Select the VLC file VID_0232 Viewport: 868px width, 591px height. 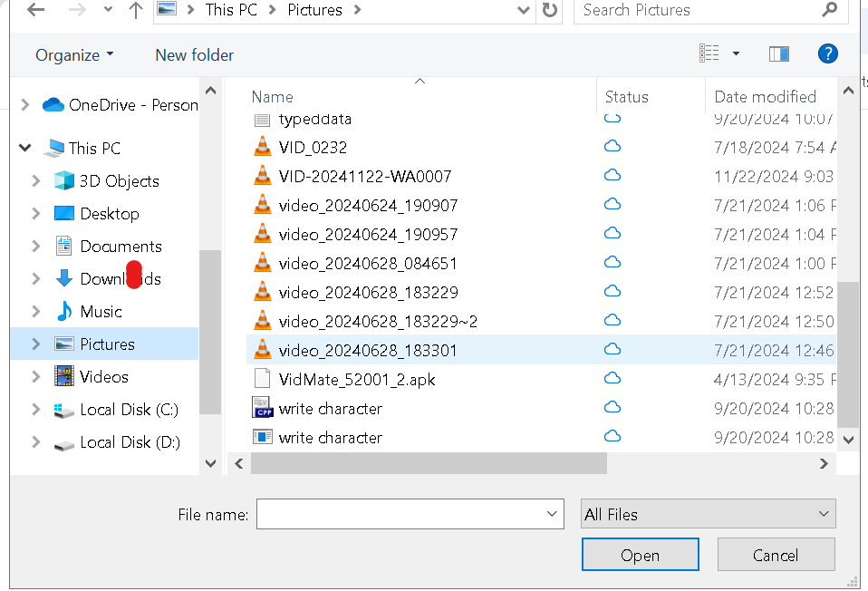(313, 148)
